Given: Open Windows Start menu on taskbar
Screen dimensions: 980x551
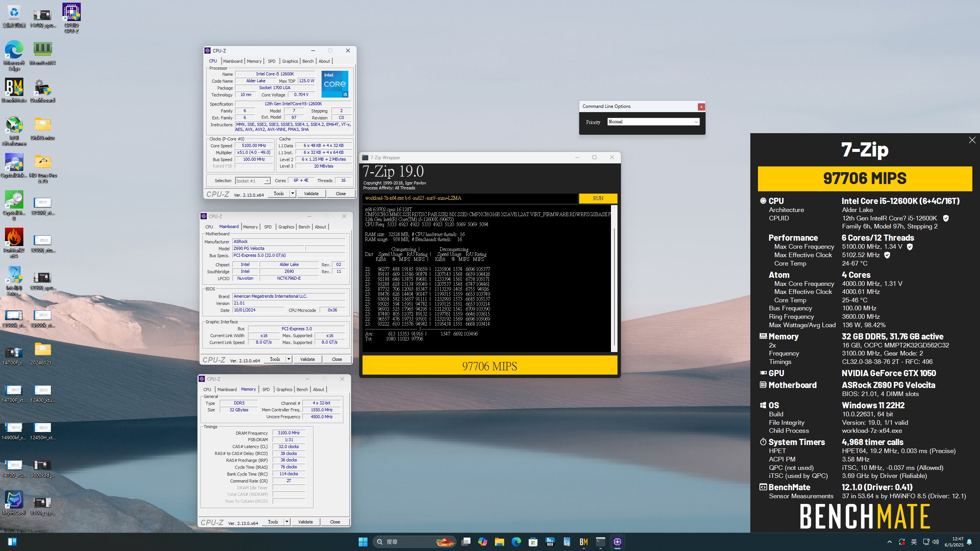Looking at the screenshot, I should tap(363, 542).
